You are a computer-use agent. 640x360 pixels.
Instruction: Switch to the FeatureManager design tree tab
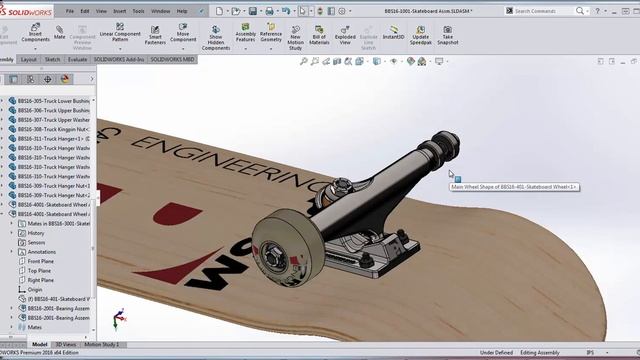(x=13, y=79)
